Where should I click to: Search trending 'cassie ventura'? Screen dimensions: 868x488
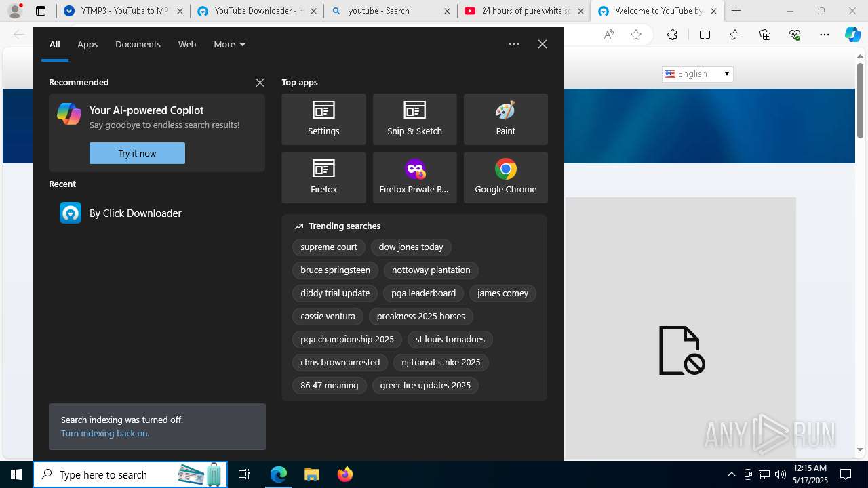point(328,317)
